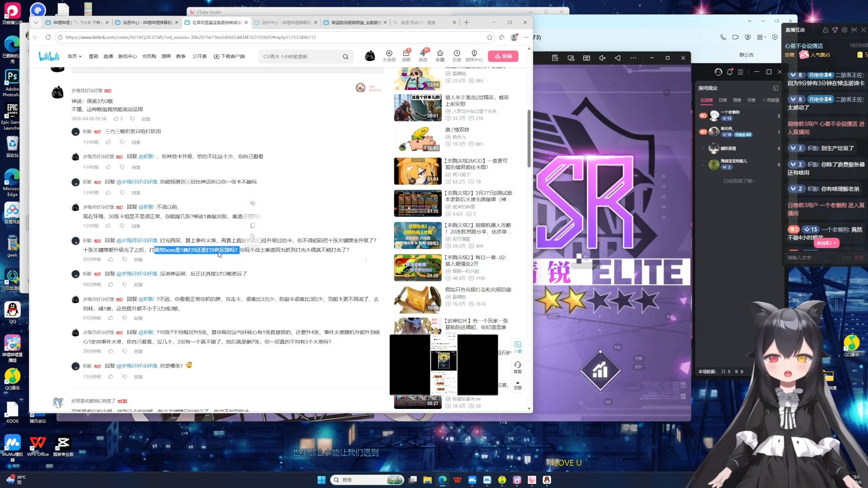Open bilibili 大会员 membership icon
The height and width of the screenshot is (488, 868).
pos(389,56)
